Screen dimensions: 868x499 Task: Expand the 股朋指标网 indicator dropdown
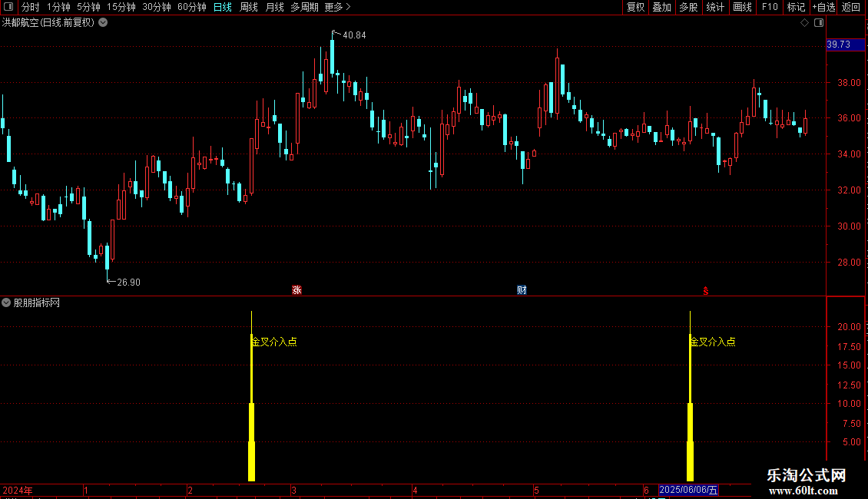pyautogui.click(x=6, y=302)
